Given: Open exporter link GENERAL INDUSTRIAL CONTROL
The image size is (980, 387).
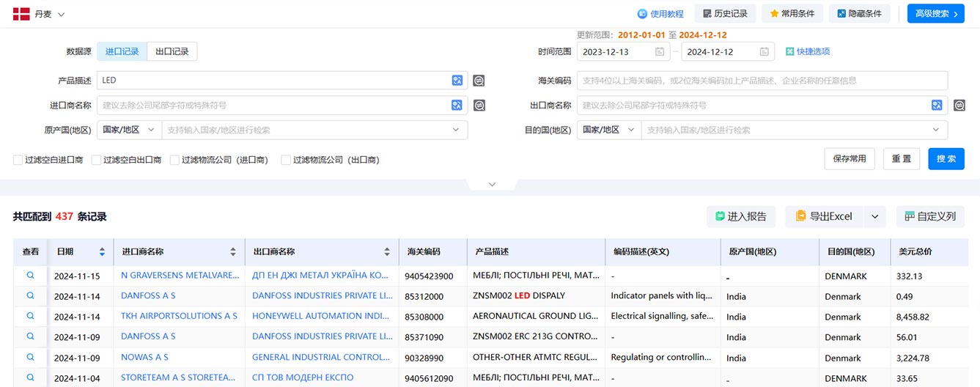Looking at the screenshot, I should tap(321, 357).
